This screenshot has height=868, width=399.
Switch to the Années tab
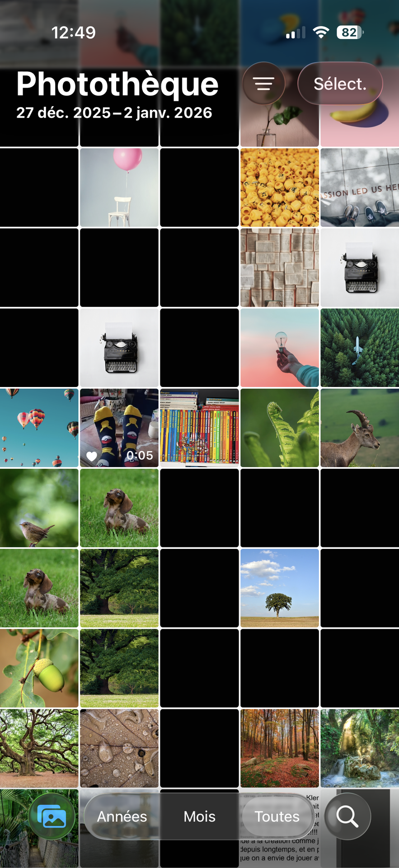(122, 816)
